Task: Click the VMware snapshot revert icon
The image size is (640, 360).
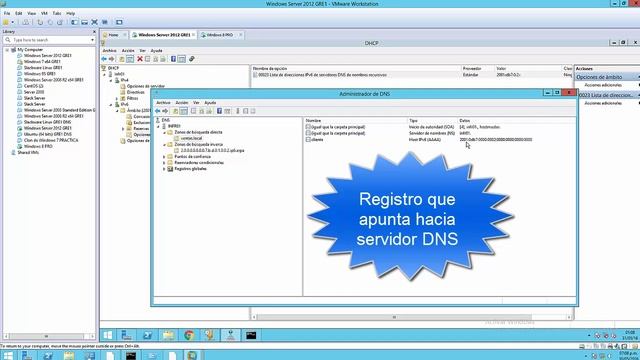Action: pos(50,22)
